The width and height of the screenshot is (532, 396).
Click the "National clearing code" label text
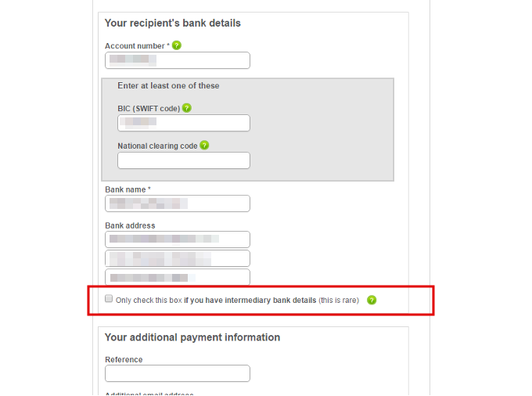[157, 146]
